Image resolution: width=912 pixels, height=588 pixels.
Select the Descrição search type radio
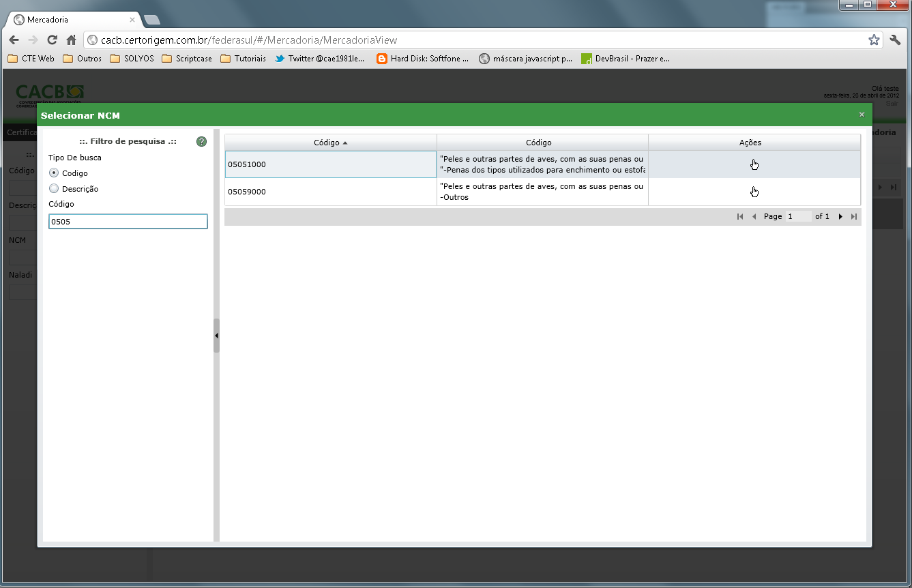pyautogui.click(x=55, y=189)
